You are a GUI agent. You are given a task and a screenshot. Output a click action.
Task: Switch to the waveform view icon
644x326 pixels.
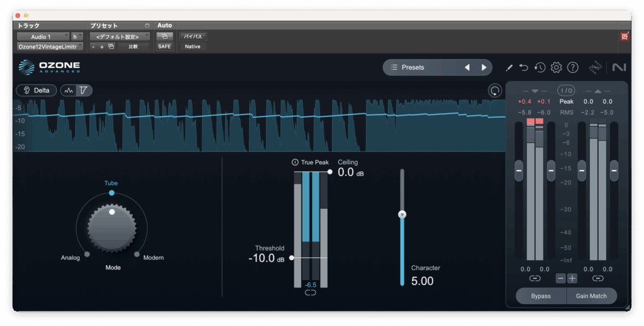pos(68,91)
